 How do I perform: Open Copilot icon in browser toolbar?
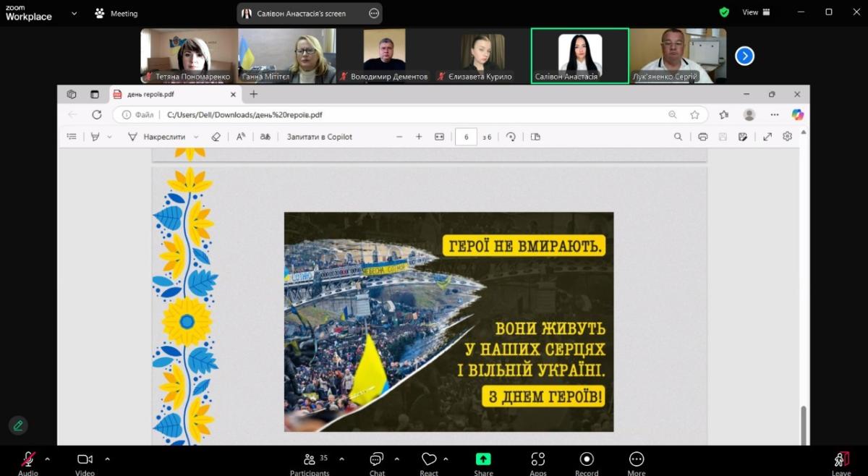[x=797, y=114]
